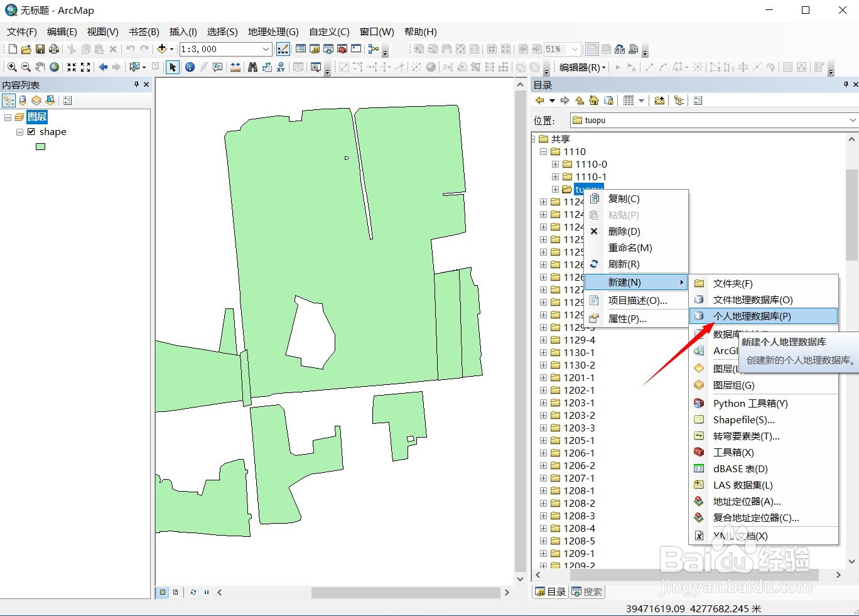Open the 编辑器(R) dropdown menu

[x=583, y=67]
